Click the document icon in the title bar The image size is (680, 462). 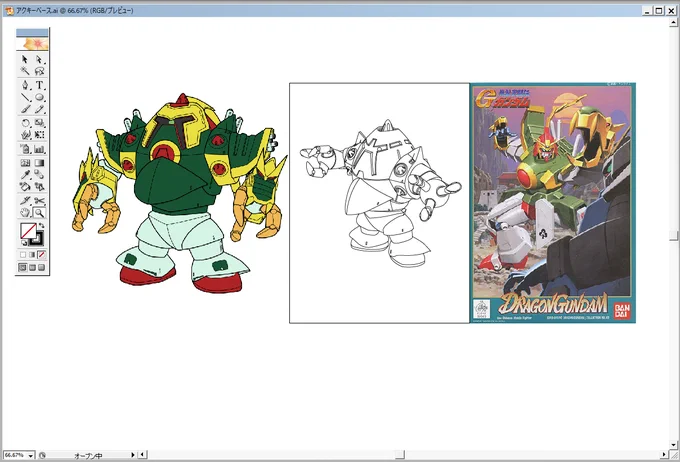click(10, 10)
